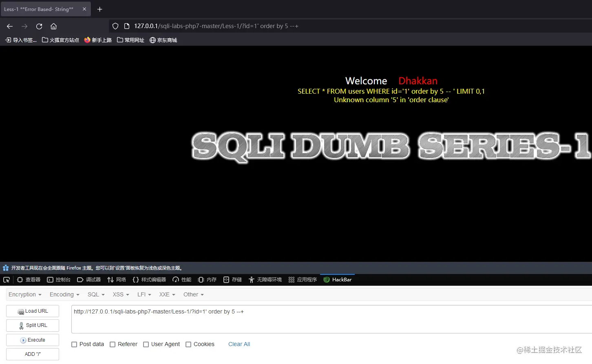This screenshot has height=364, width=592.
Task: Select the Less-1 Error Based String tab
Action: coord(45,9)
